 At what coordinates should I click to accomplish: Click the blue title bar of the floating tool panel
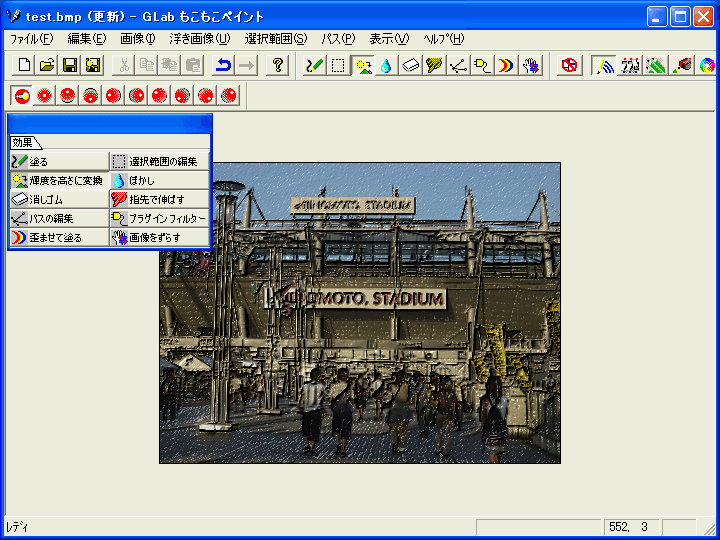[110, 124]
